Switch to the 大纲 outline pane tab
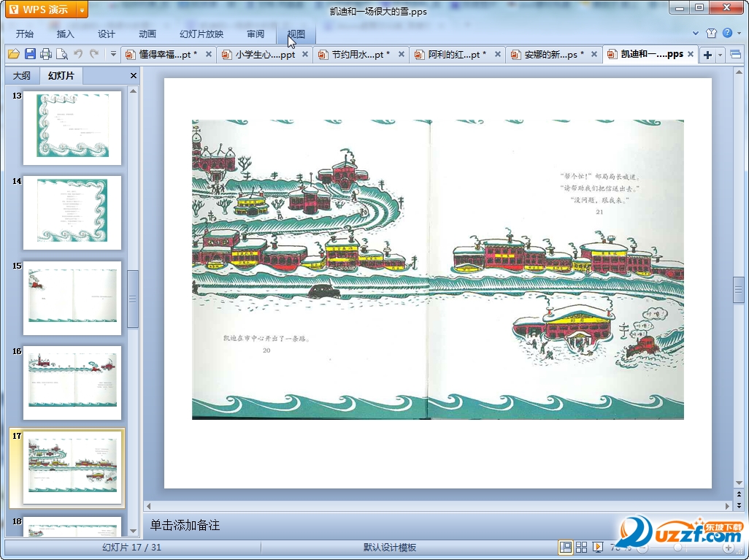 [x=22, y=75]
